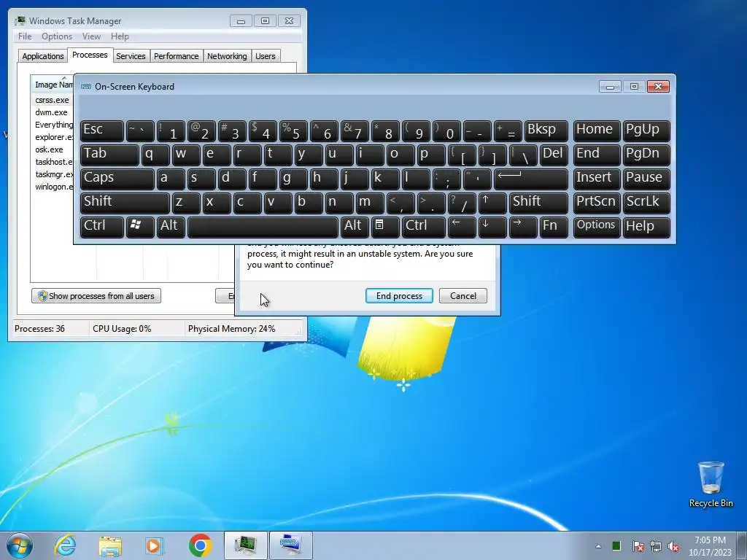Switch to the Networking tab
The width and height of the screenshot is (747, 560).
pos(227,56)
